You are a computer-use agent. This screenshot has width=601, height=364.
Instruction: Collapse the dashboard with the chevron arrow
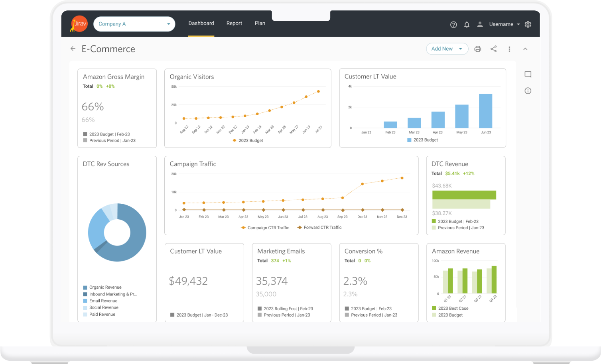[525, 49]
